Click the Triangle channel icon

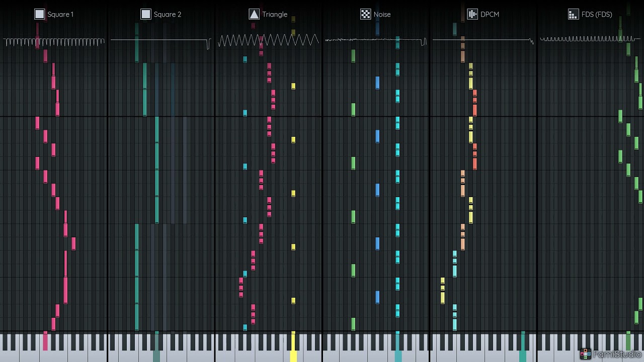[x=254, y=14]
